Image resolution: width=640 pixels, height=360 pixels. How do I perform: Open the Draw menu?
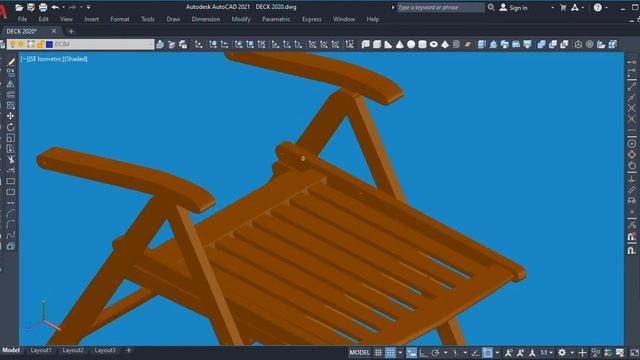click(173, 19)
